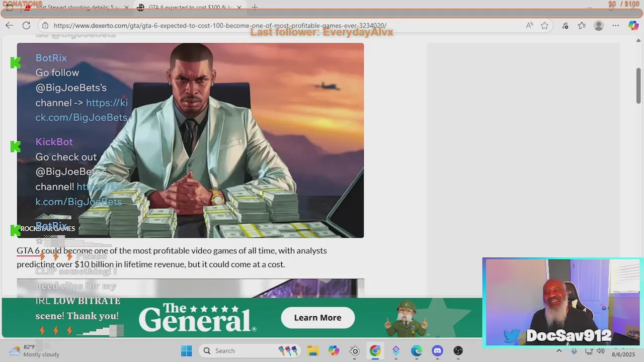
Task: Open Discord from the taskbar
Action: pyautogui.click(x=437, y=351)
